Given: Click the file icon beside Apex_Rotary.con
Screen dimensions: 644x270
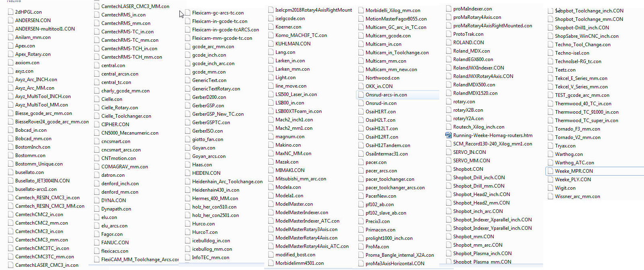Looking at the screenshot, I should pyautogui.click(x=11, y=54).
